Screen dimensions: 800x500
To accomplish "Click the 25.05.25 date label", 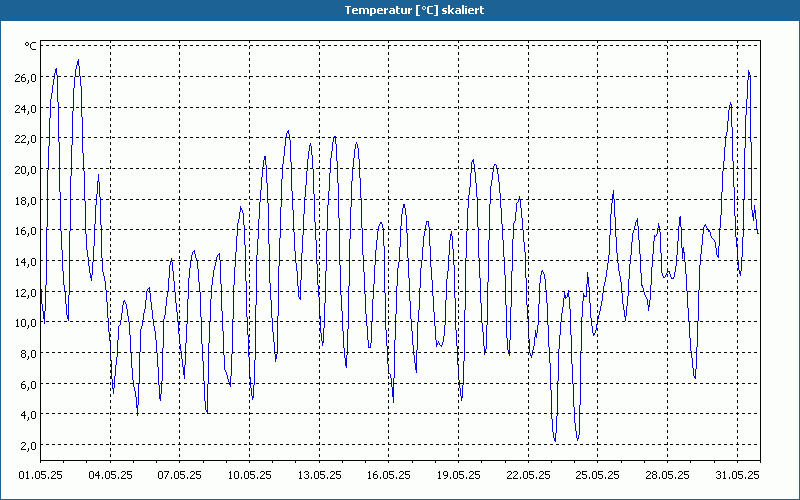I will pos(598,475).
